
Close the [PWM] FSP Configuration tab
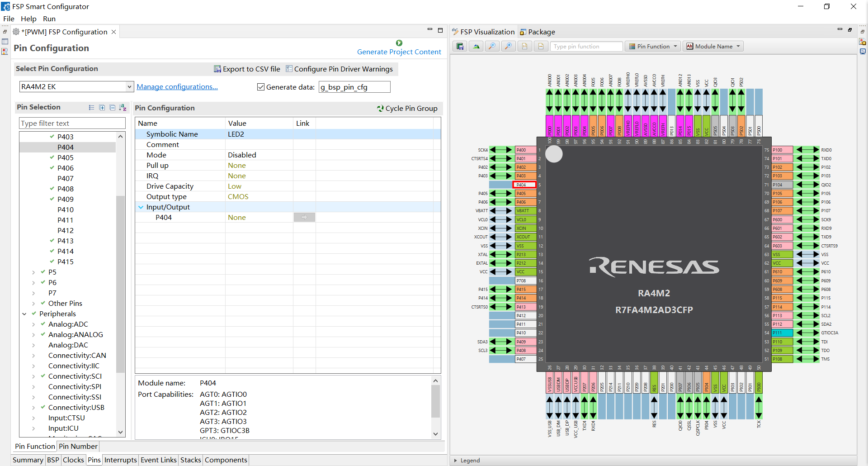coord(114,32)
